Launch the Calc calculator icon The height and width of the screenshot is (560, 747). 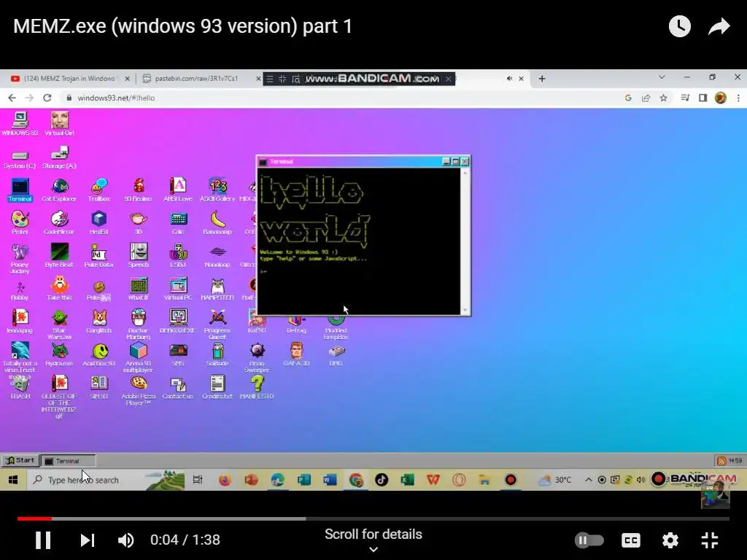pos(178,222)
